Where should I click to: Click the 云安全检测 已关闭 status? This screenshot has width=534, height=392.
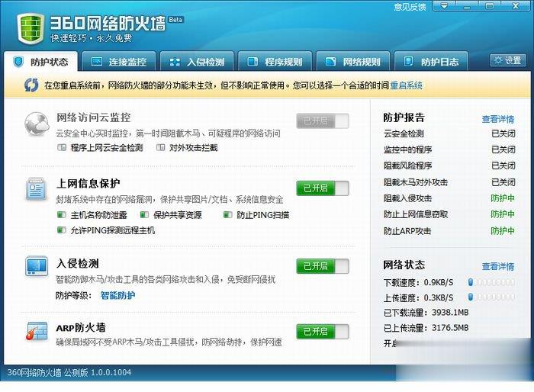click(503, 133)
